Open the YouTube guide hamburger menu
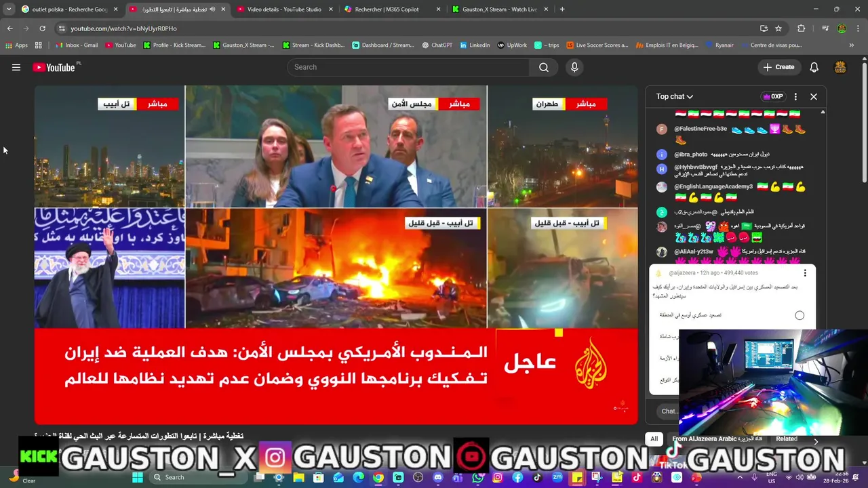The height and width of the screenshot is (488, 868). point(16,67)
